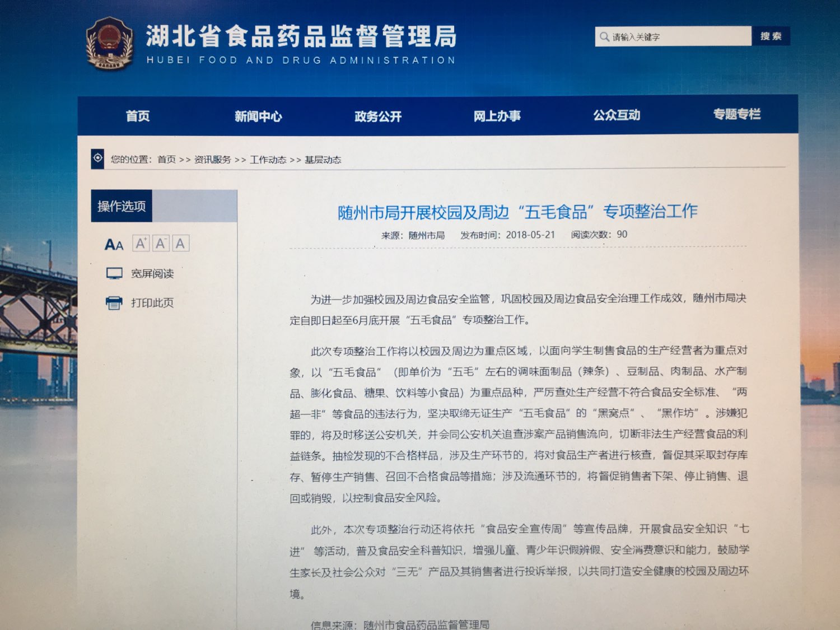Click the large AA font size icon

coord(114,245)
